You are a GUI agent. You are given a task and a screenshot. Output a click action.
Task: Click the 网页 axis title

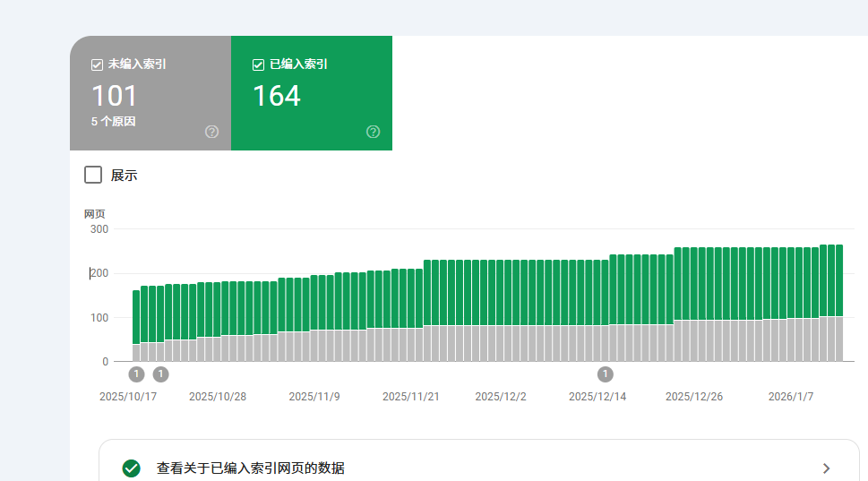pos(94,213)
